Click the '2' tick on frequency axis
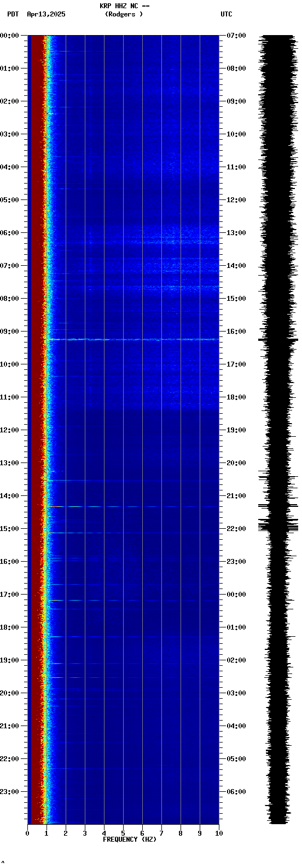The width and height of the screenshot is (302, 868). click(66, 833)
